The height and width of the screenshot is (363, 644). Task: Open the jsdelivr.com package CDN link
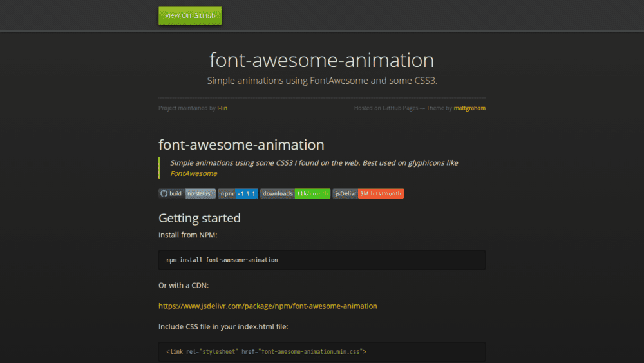click(x=268, y=306)
